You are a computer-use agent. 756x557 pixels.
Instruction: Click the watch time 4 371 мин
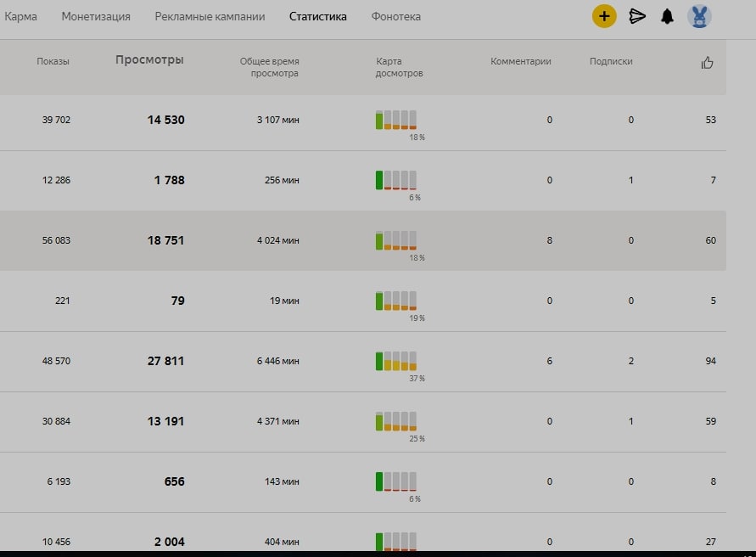(277, 421)
